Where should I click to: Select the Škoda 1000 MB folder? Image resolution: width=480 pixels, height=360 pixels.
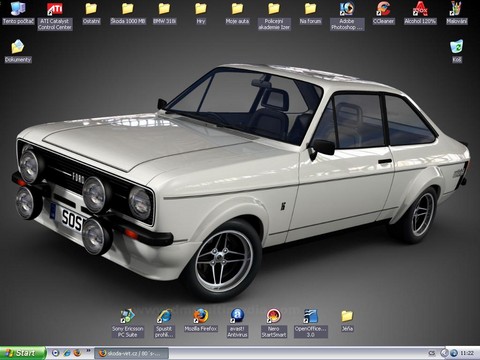128,13
